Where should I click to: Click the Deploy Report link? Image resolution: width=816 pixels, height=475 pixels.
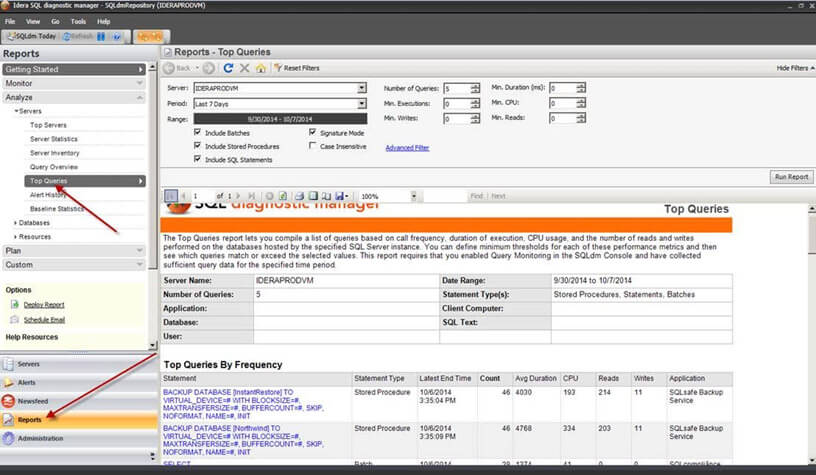[x=44, y=305]
